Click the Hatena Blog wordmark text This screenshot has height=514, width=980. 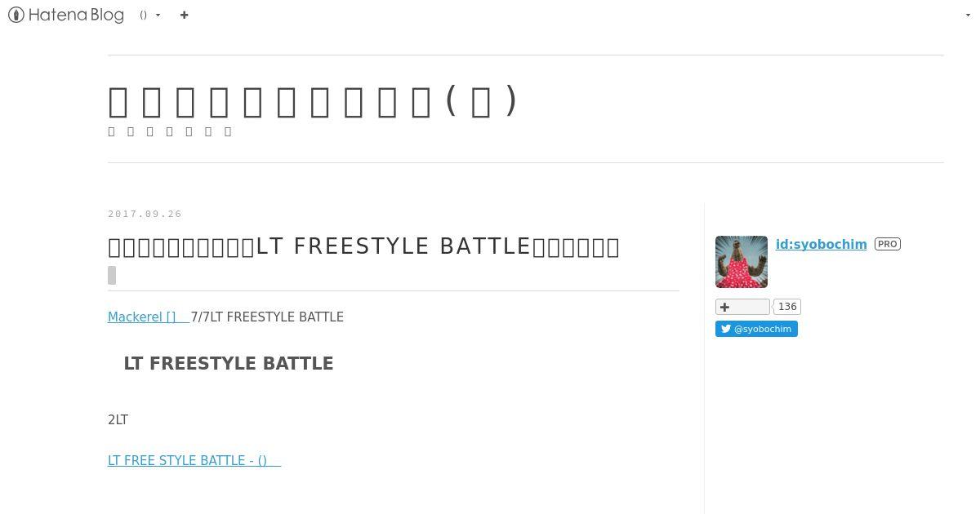coord(76,15)
